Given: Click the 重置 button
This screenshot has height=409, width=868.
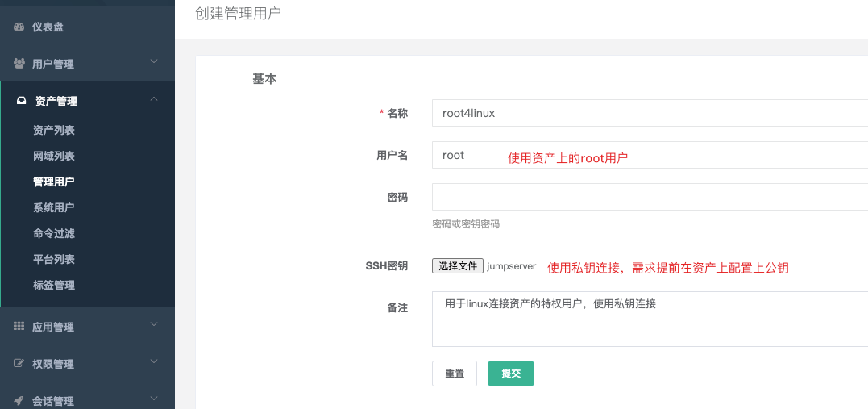Looking at the screenshot, I should click(x=455, y=374).
